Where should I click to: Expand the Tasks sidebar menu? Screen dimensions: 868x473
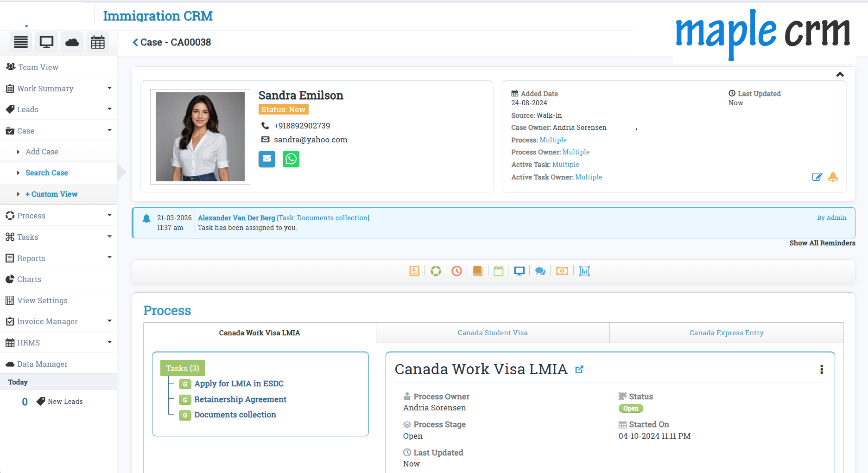pos(58,237)
